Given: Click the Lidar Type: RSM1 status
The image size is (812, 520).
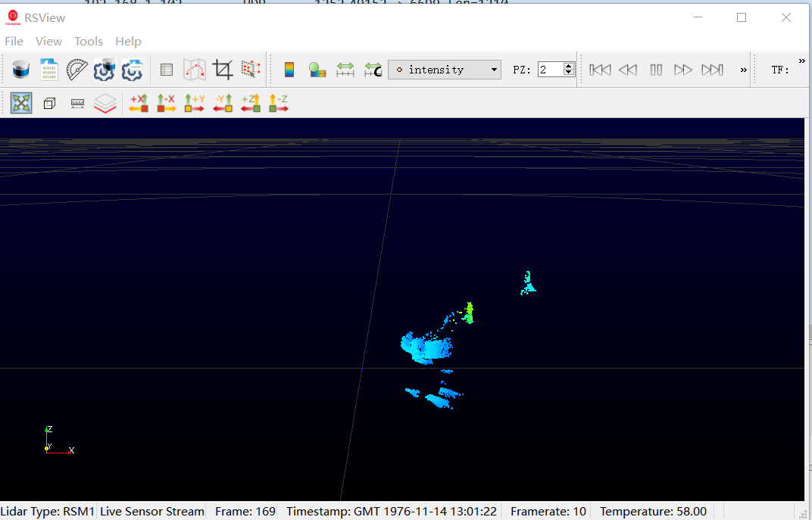Looking at the screenshot, I should [x=48, y=511].
